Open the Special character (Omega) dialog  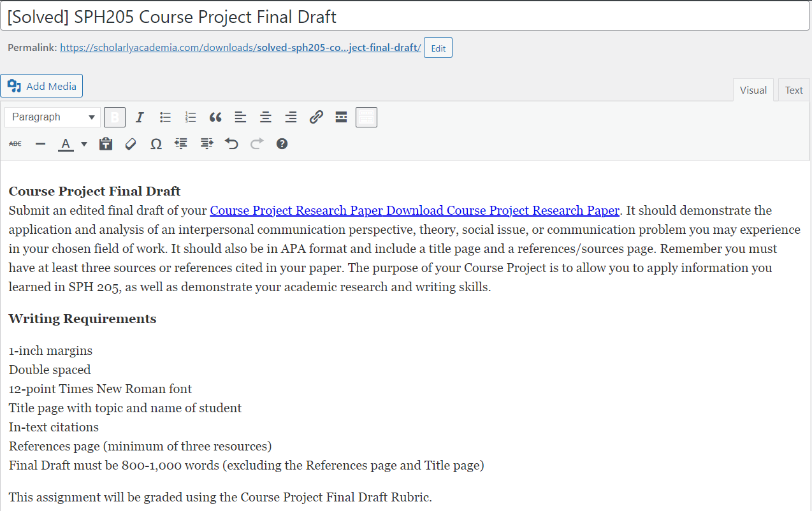click(x=156, y=144)
